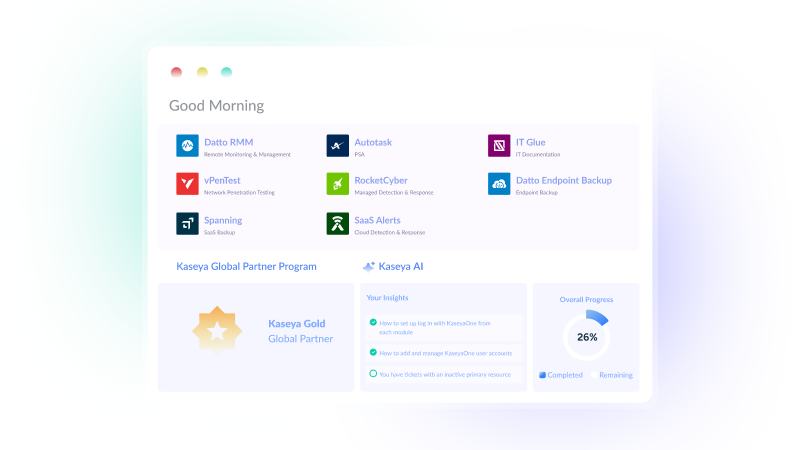Click the Overall Progress title
This screenshot has height=450, width=800.
tap(586, 299)
